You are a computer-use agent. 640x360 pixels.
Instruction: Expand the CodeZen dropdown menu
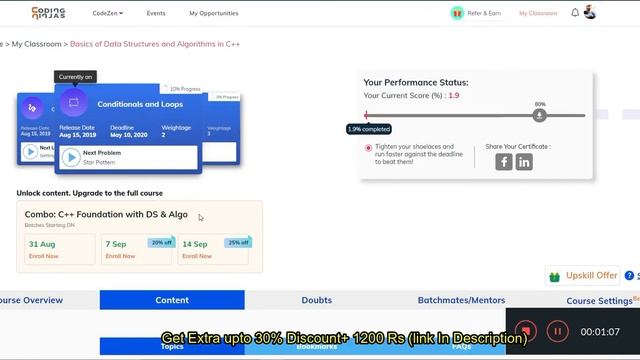[108, 13]
